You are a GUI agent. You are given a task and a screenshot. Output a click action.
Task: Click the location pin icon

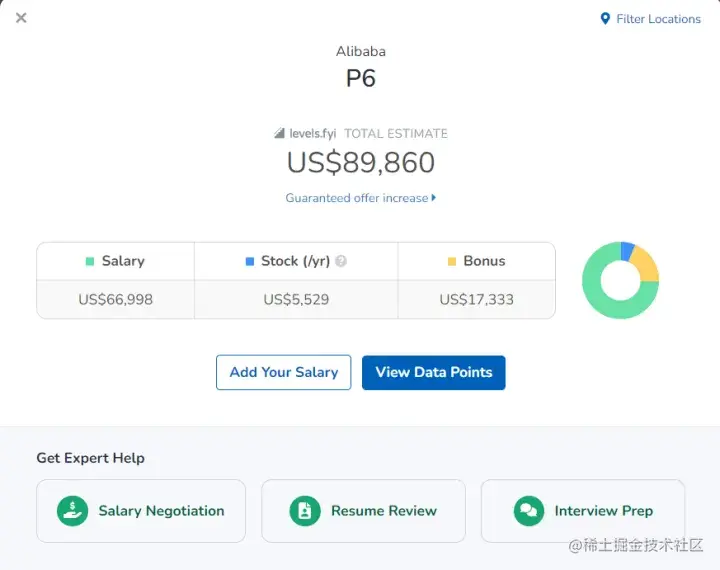(x=605, y=19)
